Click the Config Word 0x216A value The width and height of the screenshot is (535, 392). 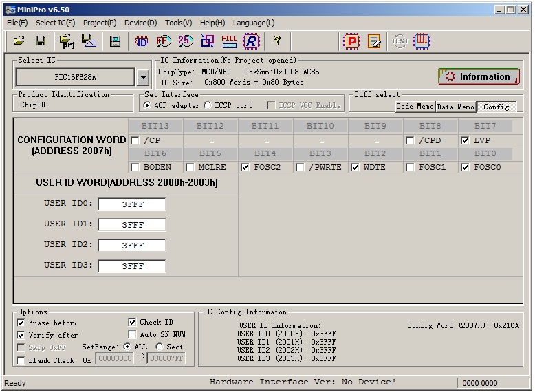pyautogui.click(x=506, y=325)
